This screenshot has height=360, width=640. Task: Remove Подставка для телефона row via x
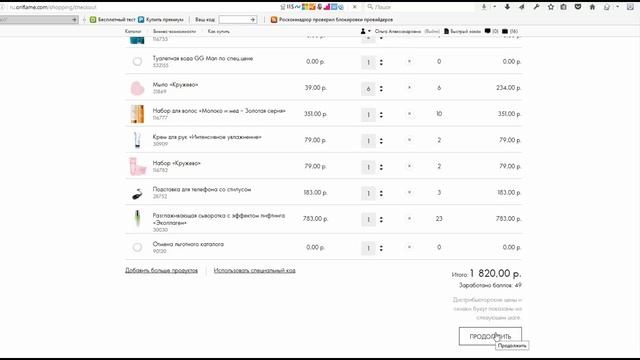409,192
